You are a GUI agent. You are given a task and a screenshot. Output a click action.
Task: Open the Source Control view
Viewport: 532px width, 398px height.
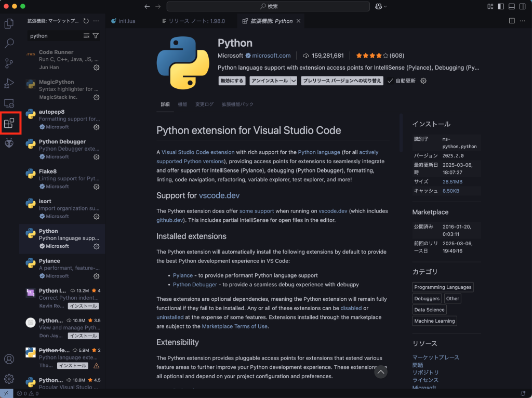tap(9, 63)
